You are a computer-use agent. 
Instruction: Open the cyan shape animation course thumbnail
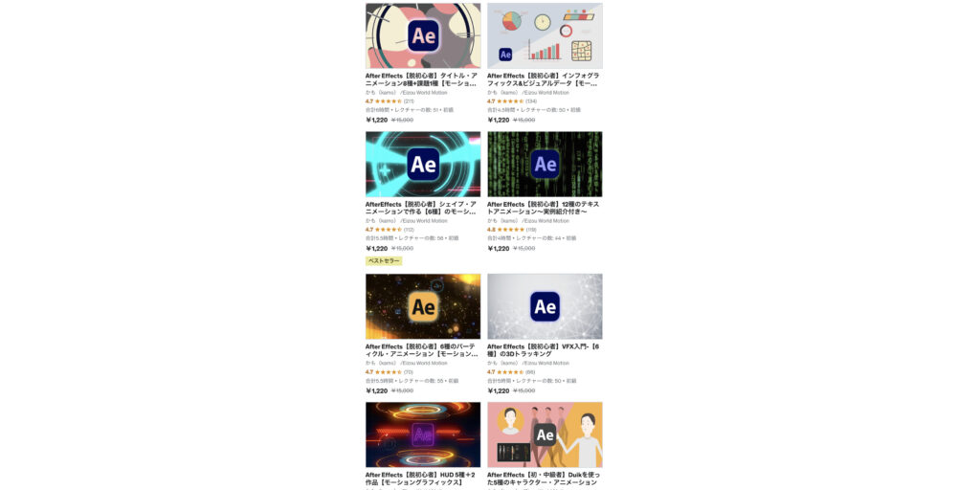(x=423, y=165)
